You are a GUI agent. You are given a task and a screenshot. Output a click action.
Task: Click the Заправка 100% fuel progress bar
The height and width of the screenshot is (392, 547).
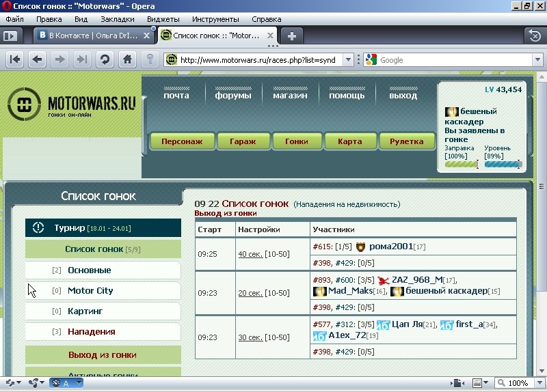[x=461, y=164]
